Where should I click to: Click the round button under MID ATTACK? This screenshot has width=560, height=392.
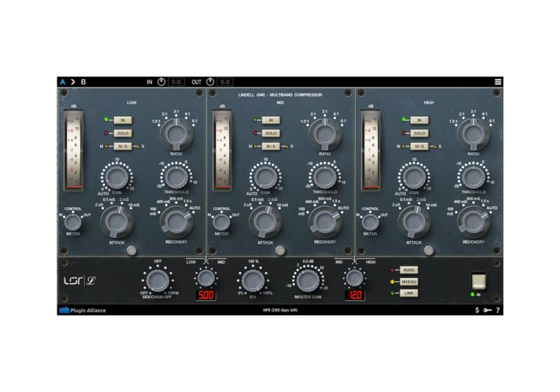click(281, 251)
